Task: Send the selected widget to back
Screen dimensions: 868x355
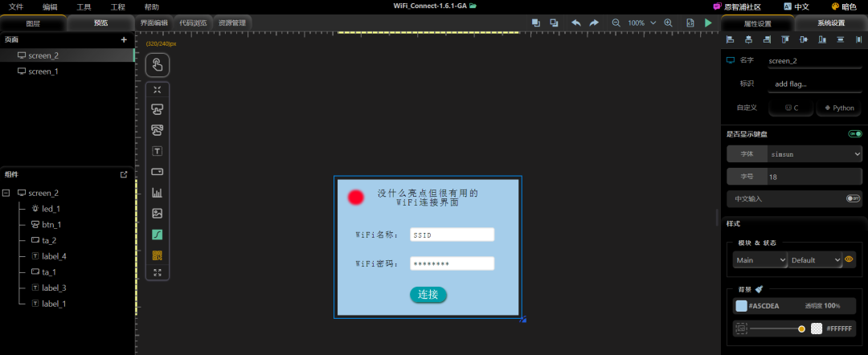Action: click(x=554, y=22)
